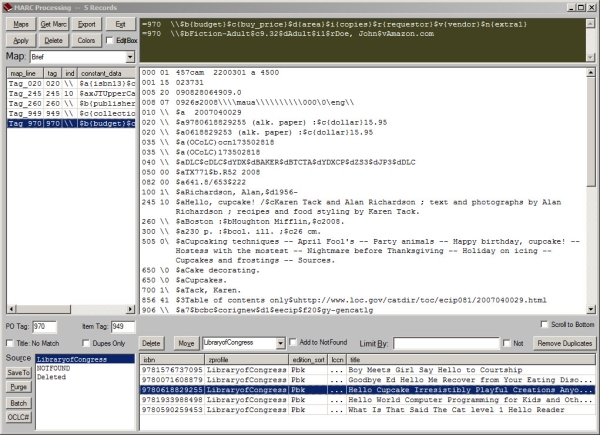Click the Delete button next to Move
This screenshot has height=435, width=600.
click(151, 343)
